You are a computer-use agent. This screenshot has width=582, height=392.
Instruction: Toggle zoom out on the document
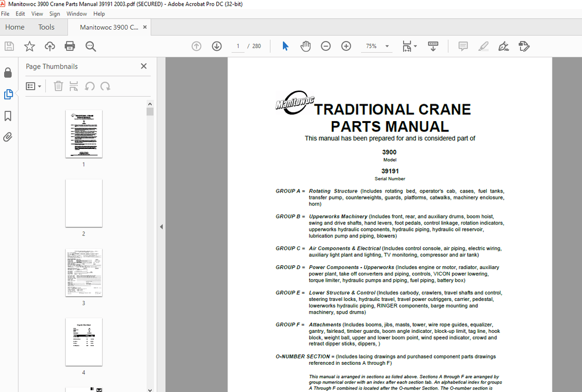pyautogui.click(x=326, y=46)
